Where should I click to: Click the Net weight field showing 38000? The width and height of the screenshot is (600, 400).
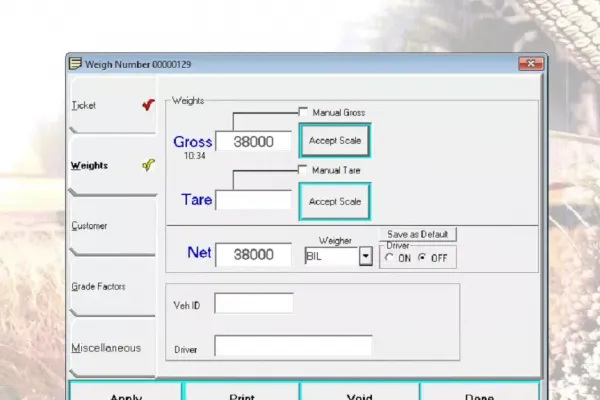click(x=253, y=255)
